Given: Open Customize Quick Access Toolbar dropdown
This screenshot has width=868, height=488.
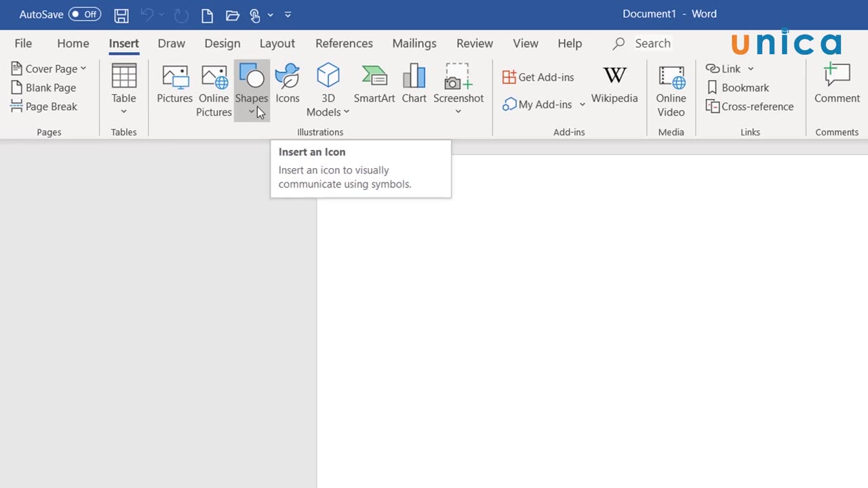Looking at the screenshot, I should tap(288, 14).
